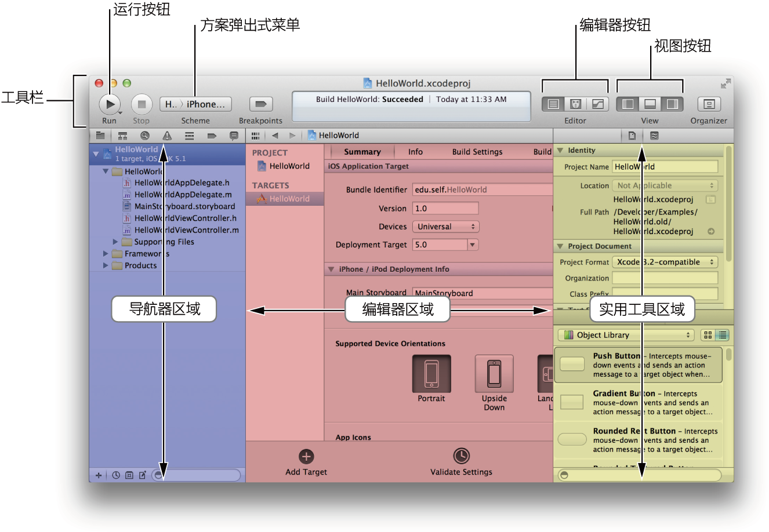
Task: Select Gradient Button in Object Library
Action: pos(639,403)
